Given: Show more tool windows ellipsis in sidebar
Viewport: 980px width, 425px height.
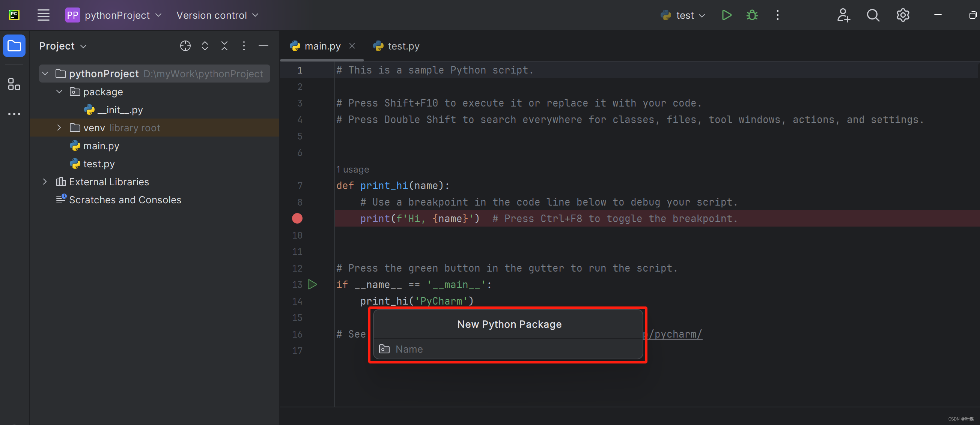Looking at the screenshot, I should click(14, 114).
